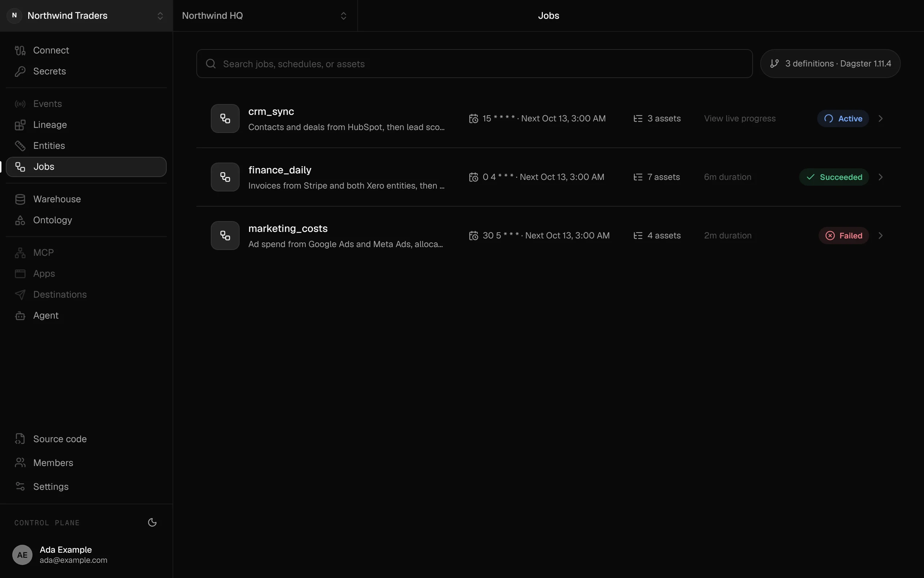
Task: Click the 6m duration text
Action: [x=727, y=177]
